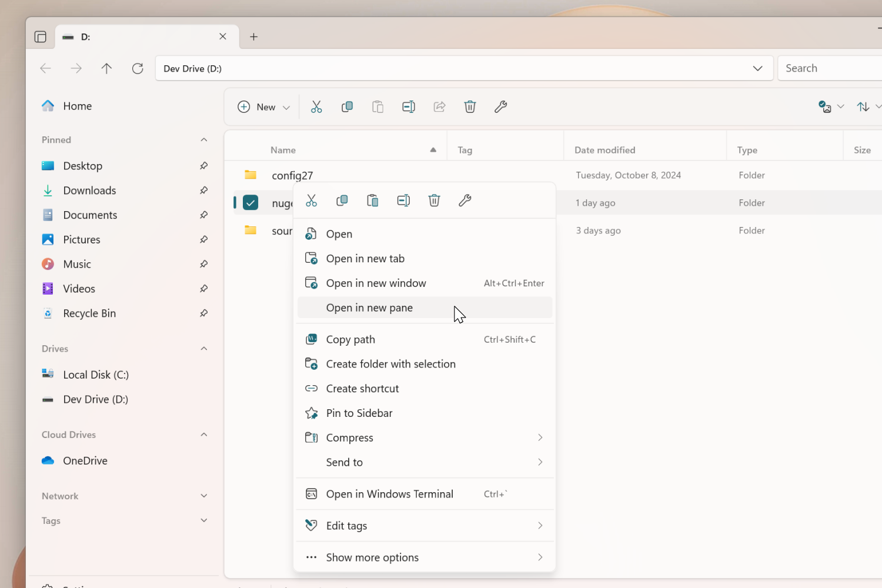Choose Open in new pane

pos(425,308)
